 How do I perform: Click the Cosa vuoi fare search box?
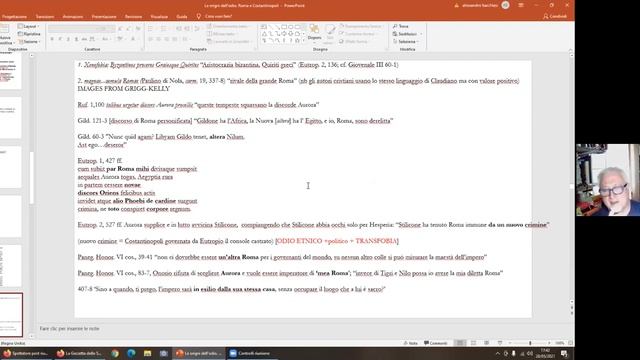pos(215,16)
